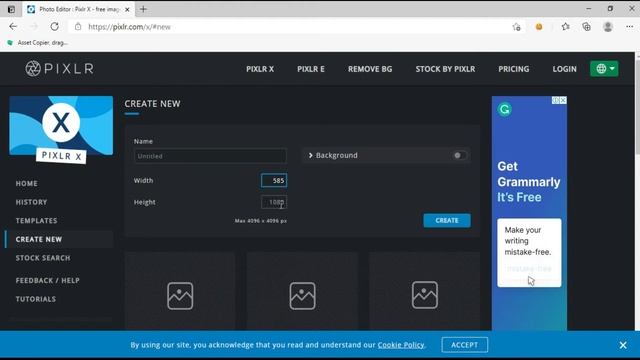Go back using browser back arrow
640x360 pixels.
pyautogui.click(x=13, y=27)
